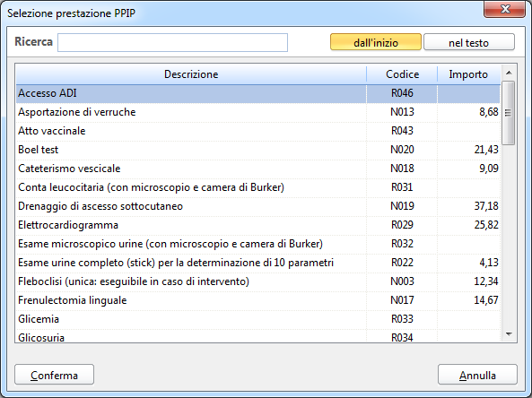Screen dimensions: 532x398
Task: Click the Ricerca search input field
Action: 172,43
